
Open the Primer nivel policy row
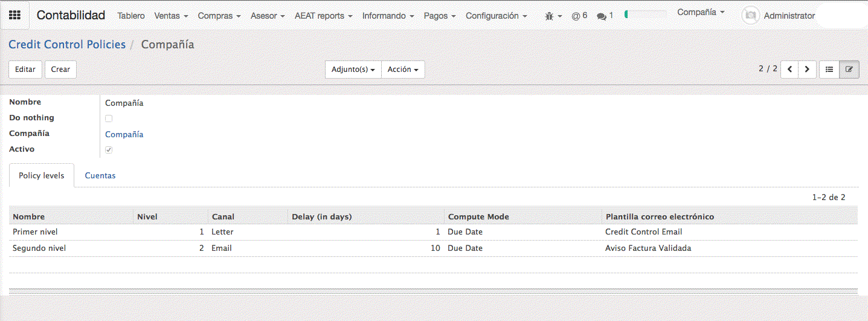pyautogui.click(x=35, y=232)
